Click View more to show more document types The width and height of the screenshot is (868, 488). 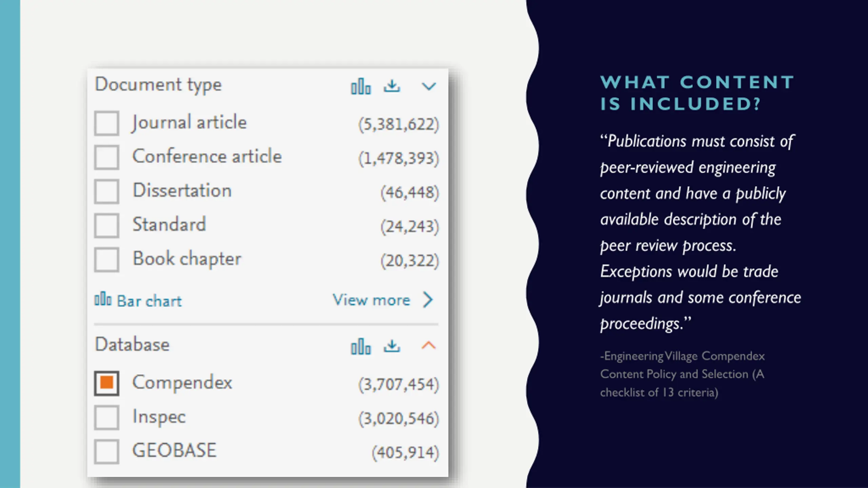371,300
